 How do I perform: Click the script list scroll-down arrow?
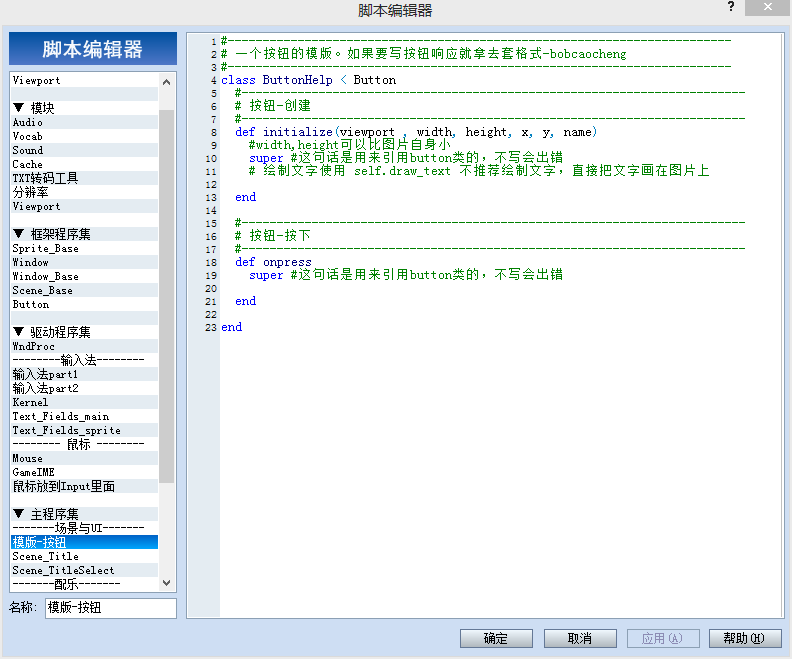(x=166, y=583)
